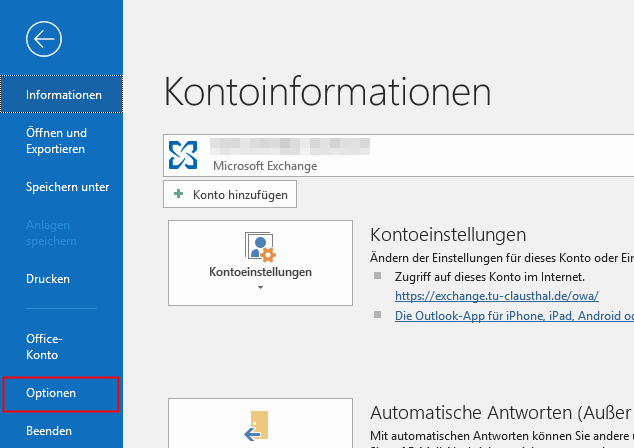Click the Automatische Antworten section heading
The image size is (634, 448).
[500, 412]
